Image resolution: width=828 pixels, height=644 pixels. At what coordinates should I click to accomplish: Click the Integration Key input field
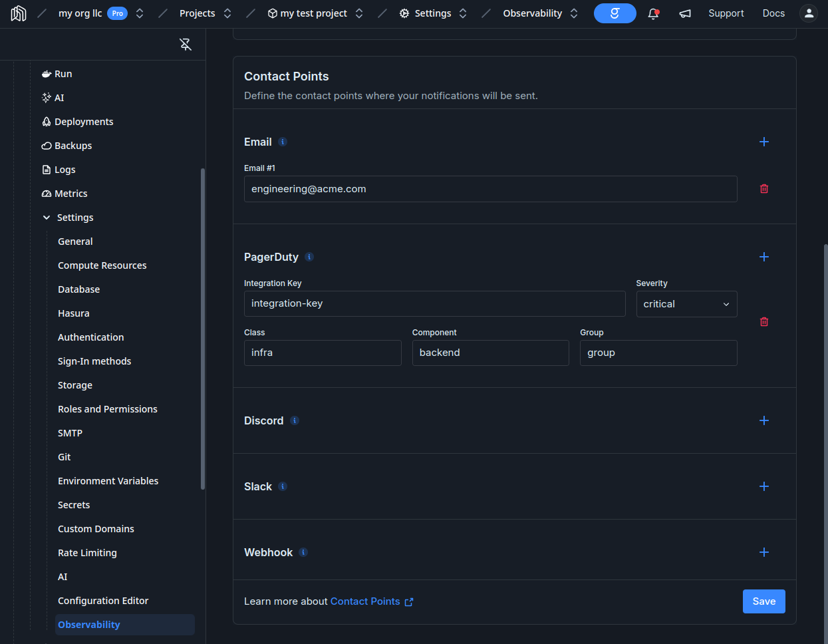pos(434,303)
